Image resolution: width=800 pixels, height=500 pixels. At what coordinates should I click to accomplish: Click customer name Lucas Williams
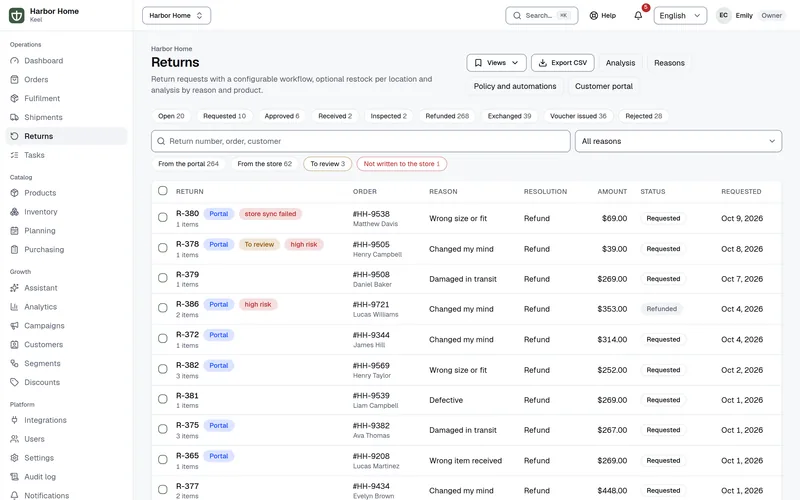(x=376, y=315)
